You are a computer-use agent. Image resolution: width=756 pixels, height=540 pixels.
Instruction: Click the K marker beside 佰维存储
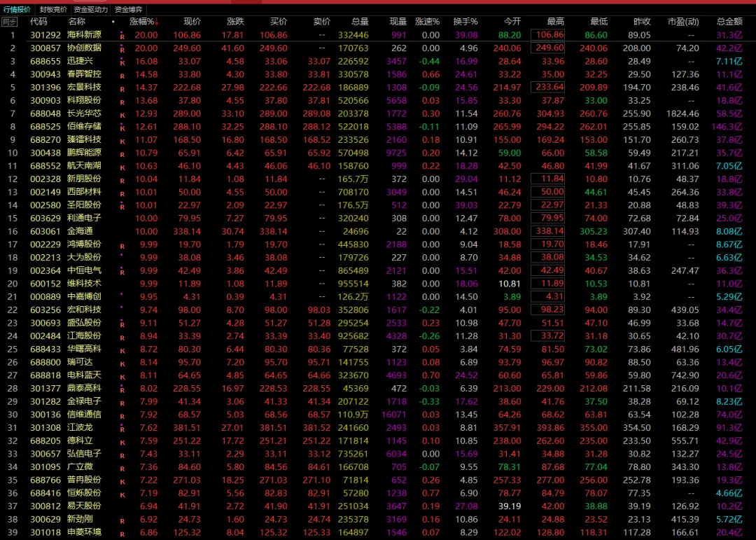[x=122, y=128]
